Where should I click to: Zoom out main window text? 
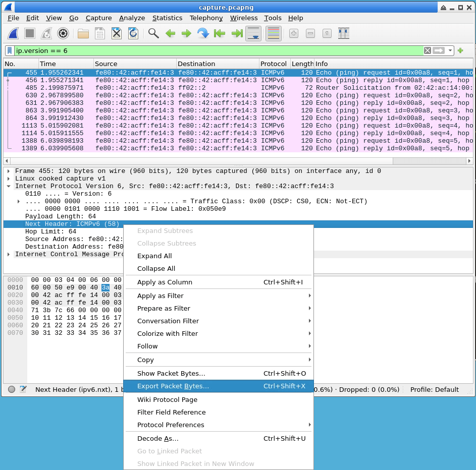[x=310, y=33]
